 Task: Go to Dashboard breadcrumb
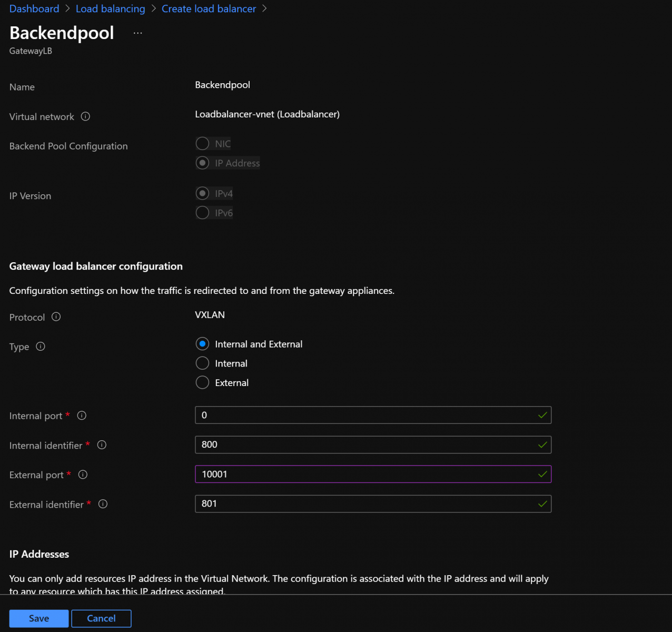[x=34, y=9]
